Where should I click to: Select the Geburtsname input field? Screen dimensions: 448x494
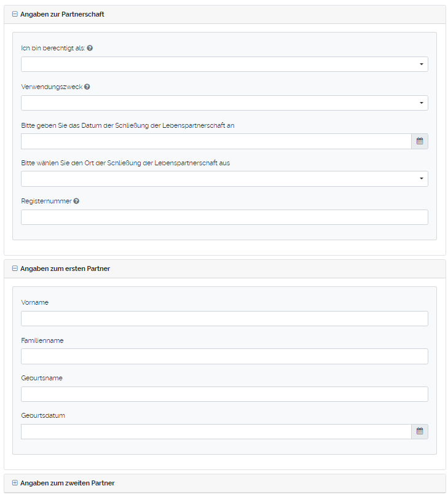point(224,394)
